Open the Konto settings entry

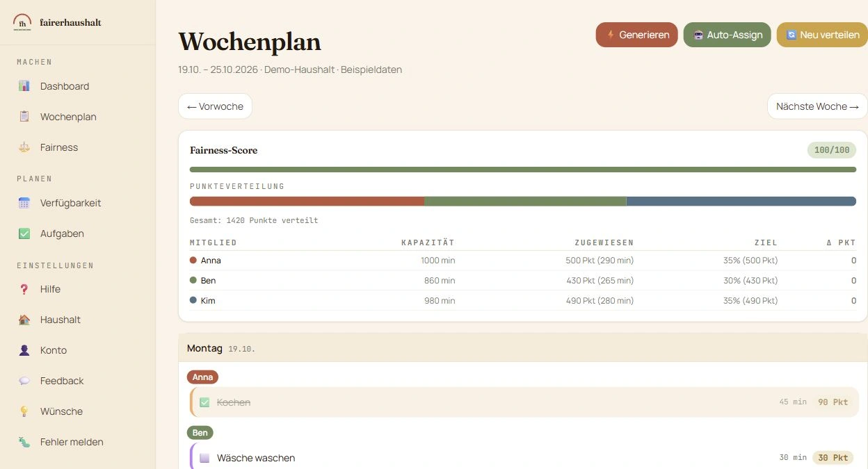(x=77, y=350)
